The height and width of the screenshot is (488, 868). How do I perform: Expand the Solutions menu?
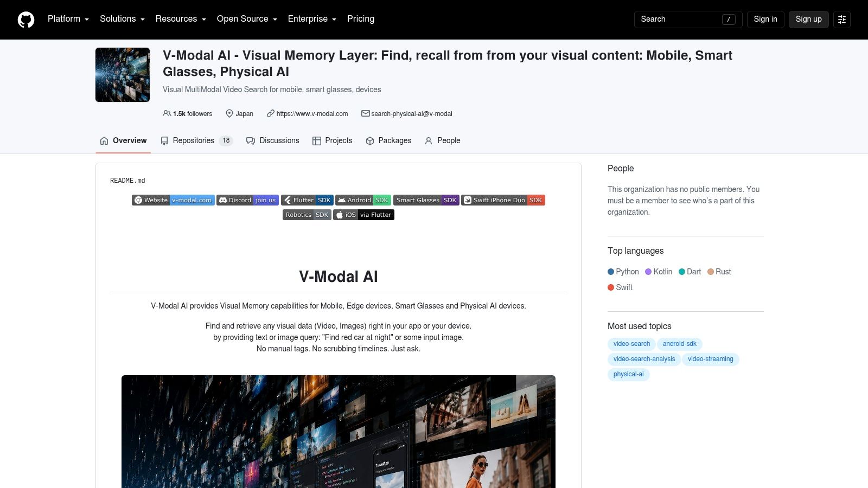(122, 19)
